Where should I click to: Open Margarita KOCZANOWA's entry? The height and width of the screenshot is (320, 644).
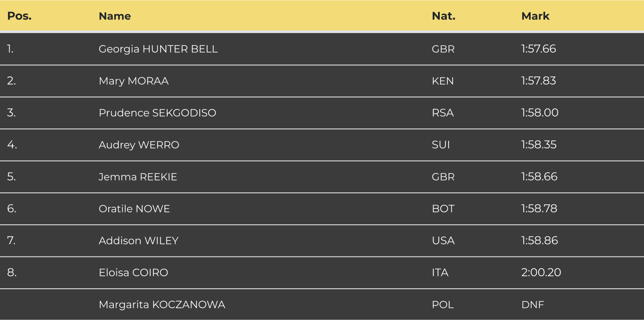(161, 305)
